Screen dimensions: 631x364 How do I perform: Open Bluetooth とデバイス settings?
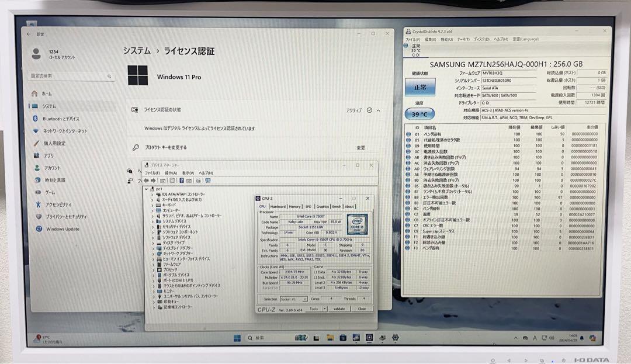[56, 119]
